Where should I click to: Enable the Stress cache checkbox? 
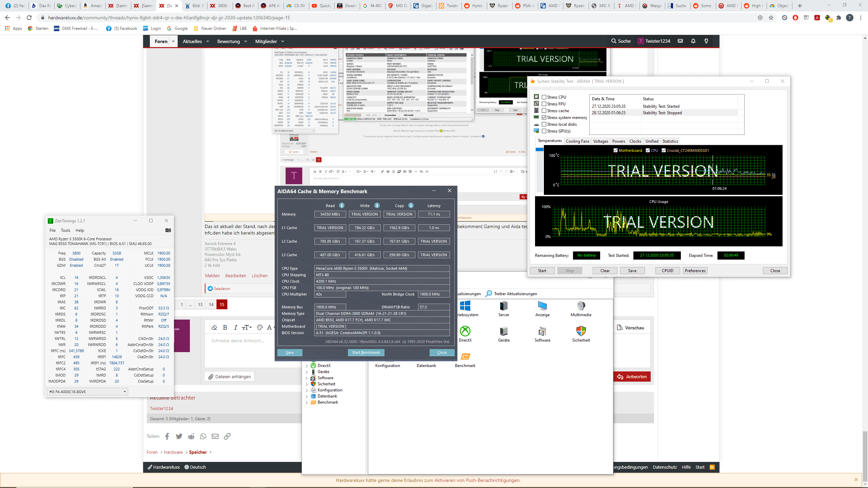(544, 111)
